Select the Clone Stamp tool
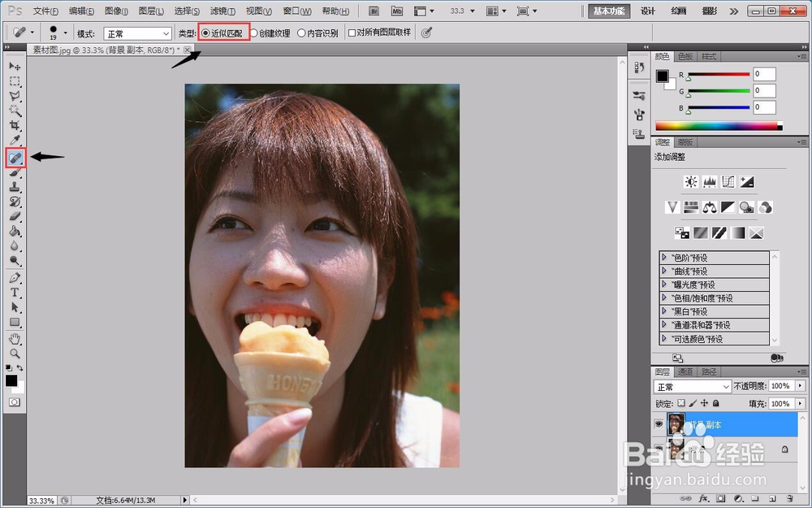812x508 pixels. [15, 187]
